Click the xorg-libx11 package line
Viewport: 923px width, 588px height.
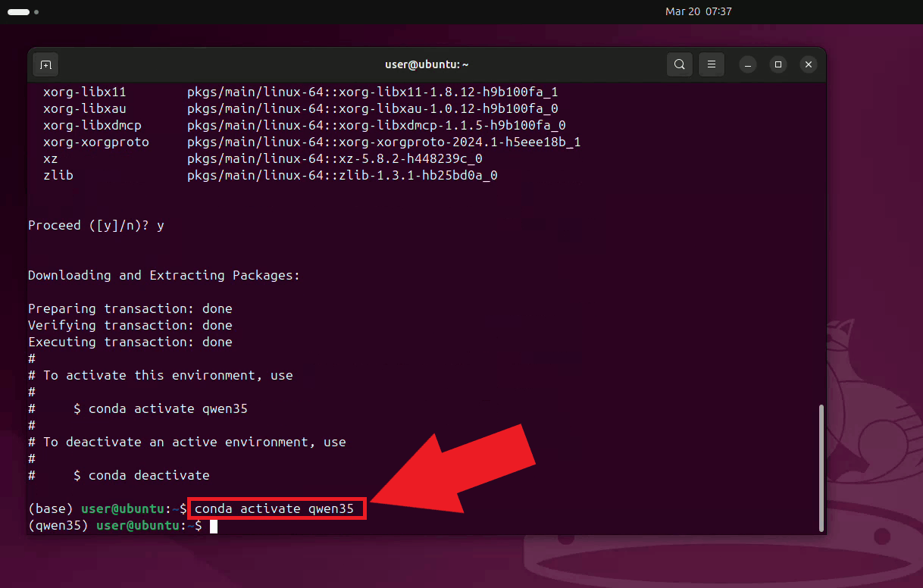[x=300, y=92]
